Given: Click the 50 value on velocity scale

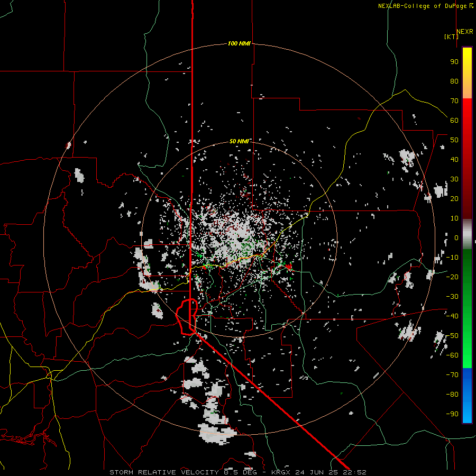Looking at the screenshot, I should click(454, 140).
